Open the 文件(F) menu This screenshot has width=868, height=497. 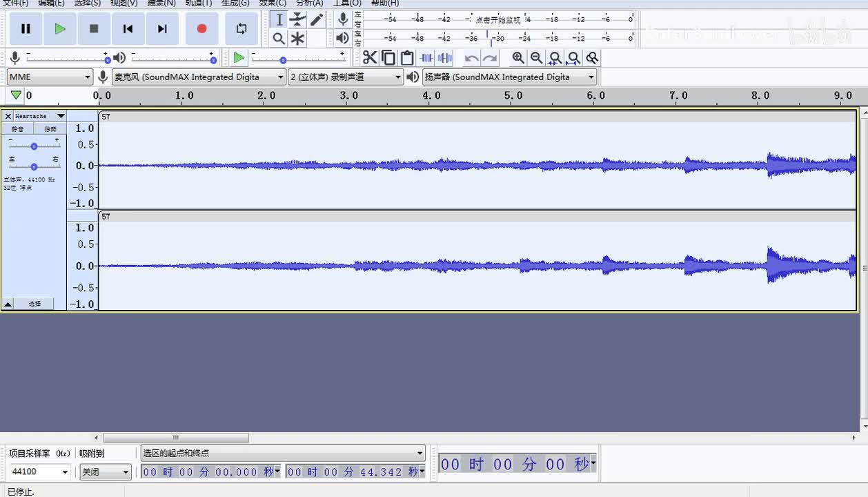(16, 3)
